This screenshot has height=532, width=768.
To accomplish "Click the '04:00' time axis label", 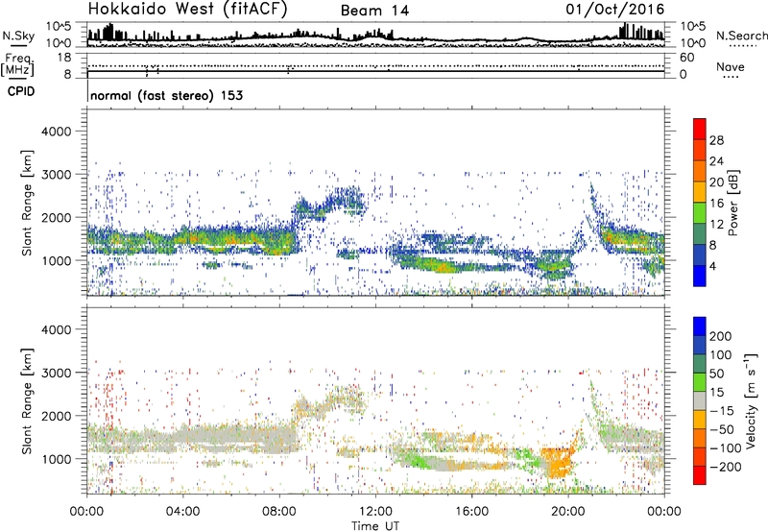I will (183, 512).
